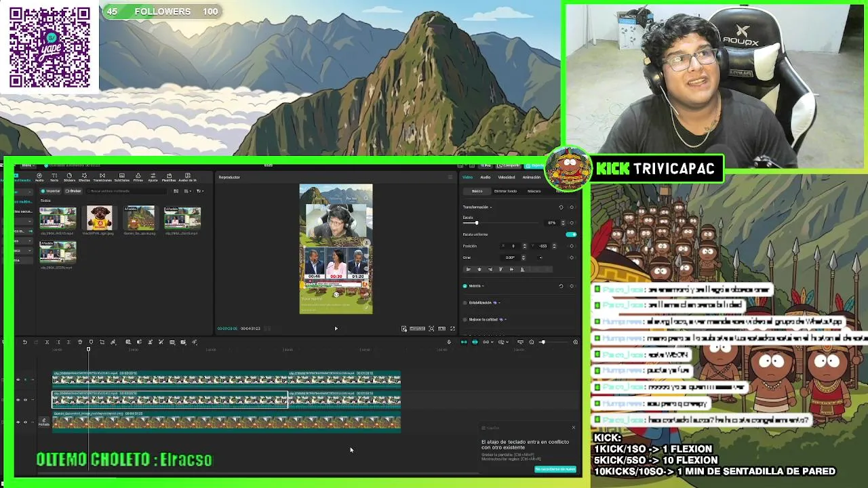Switch to the Animación tab

coord(532,177)
